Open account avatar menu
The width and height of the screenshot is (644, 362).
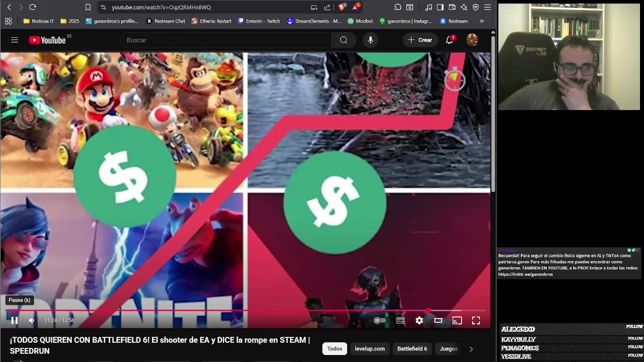[x=472, y=40]
